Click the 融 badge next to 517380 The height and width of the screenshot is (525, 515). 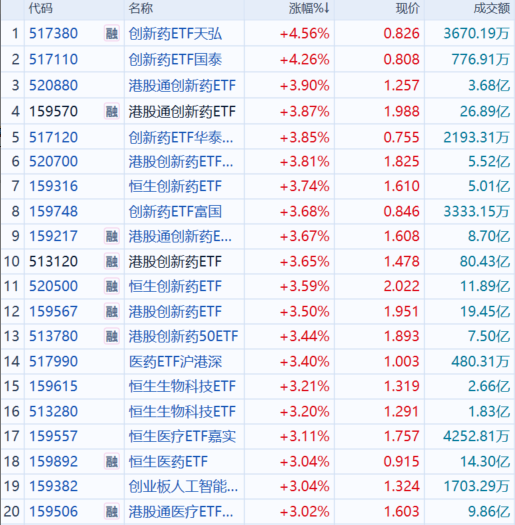click(112, 33)
